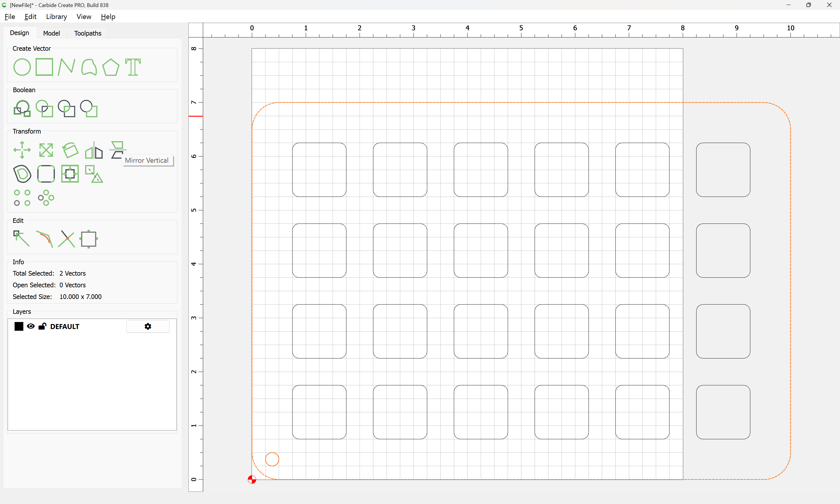The height and width of the screenshot is (504, 840).
Task: Minimize the Carbide Create window
Action: pyautogui.click(x=788, y=5)
